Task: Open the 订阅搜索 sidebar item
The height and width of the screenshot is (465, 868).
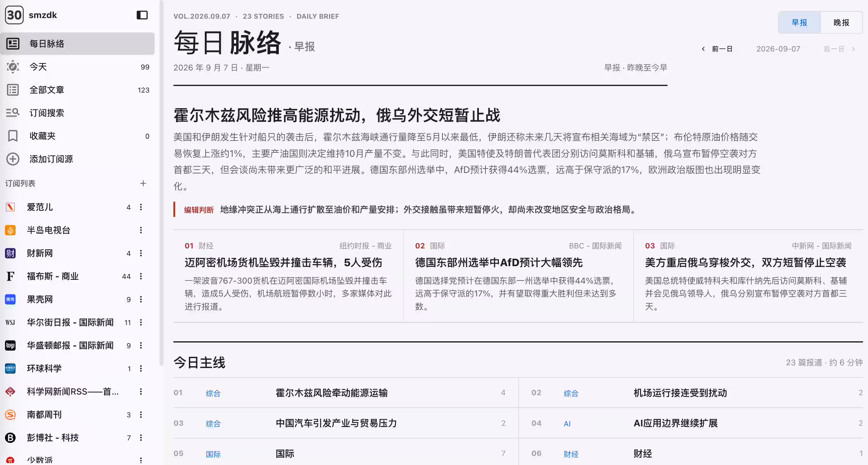Action: (78, 113)
